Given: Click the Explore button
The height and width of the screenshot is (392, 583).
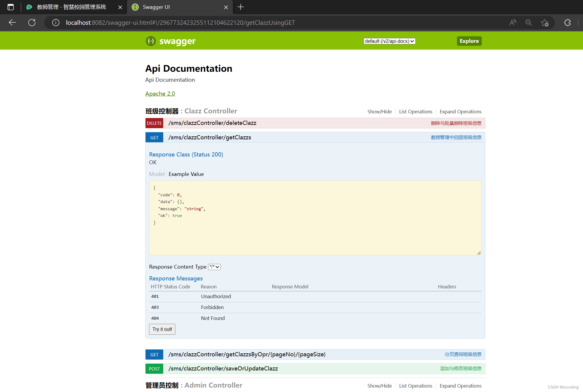Looking at the screenshot, I should click(x=469, y=41).
